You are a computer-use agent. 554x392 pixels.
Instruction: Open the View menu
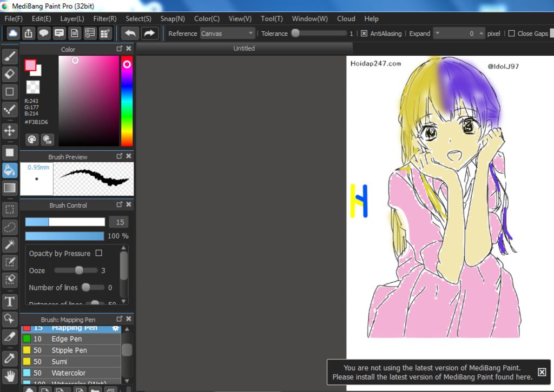pos(240,19)
